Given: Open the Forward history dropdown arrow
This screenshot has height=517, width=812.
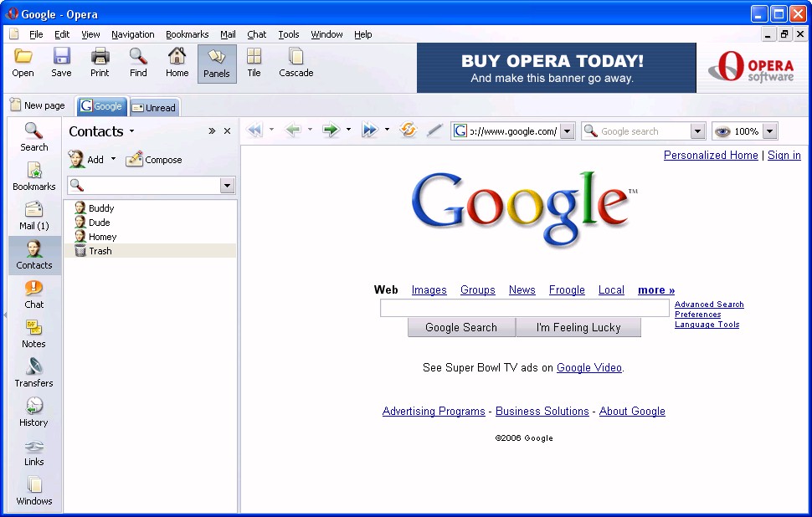Looking at the screenshot, I should [348, 130].
